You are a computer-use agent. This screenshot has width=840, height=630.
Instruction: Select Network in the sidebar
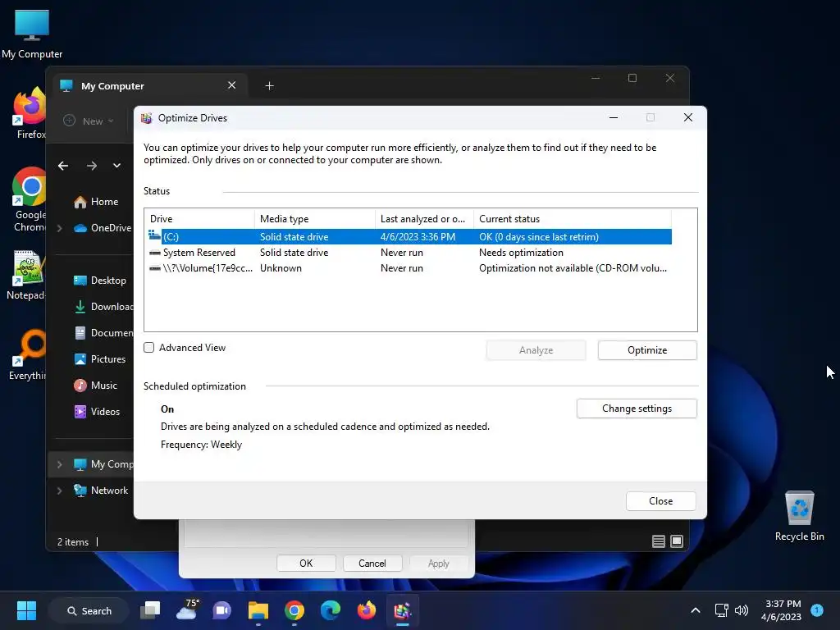coord(101,491)
